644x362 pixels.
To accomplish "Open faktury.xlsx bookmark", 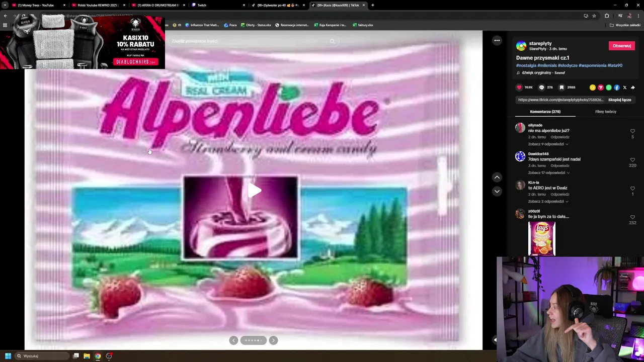I will pyautogui.click(x=363, y=25).
